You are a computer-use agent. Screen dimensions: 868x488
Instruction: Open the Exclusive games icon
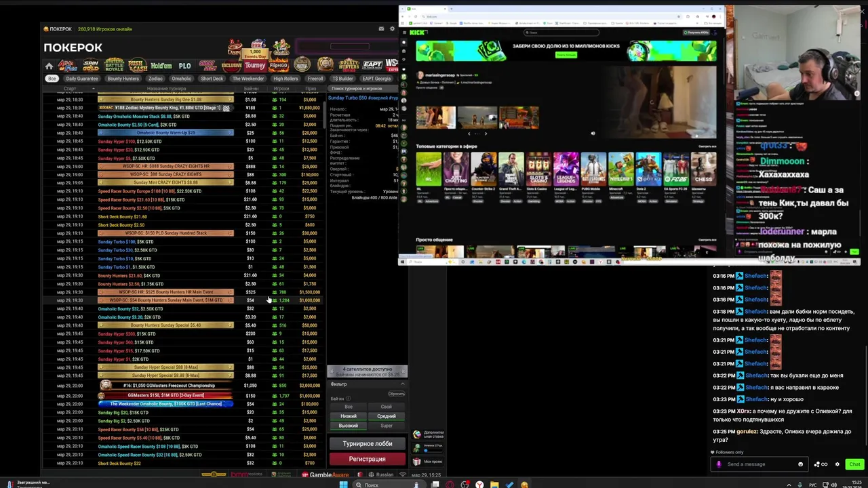[x=231, y=66]
